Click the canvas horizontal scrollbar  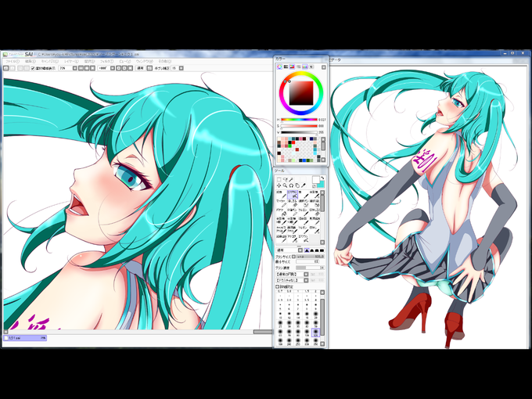coord(139,332)
